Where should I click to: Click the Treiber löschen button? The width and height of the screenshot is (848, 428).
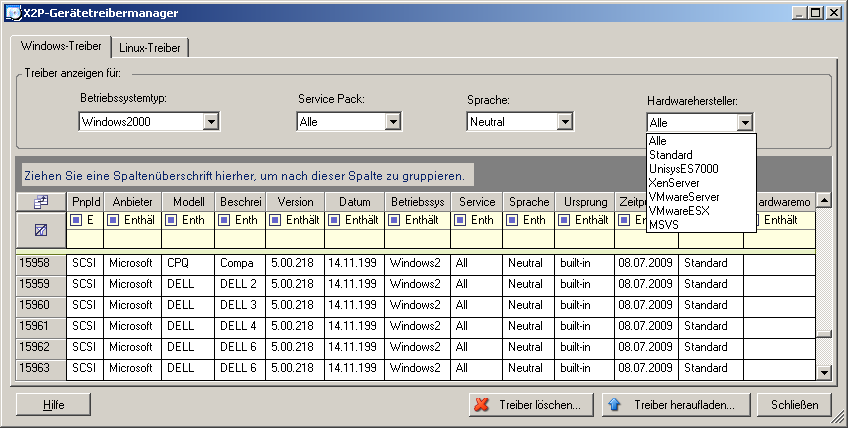(531, 405)
